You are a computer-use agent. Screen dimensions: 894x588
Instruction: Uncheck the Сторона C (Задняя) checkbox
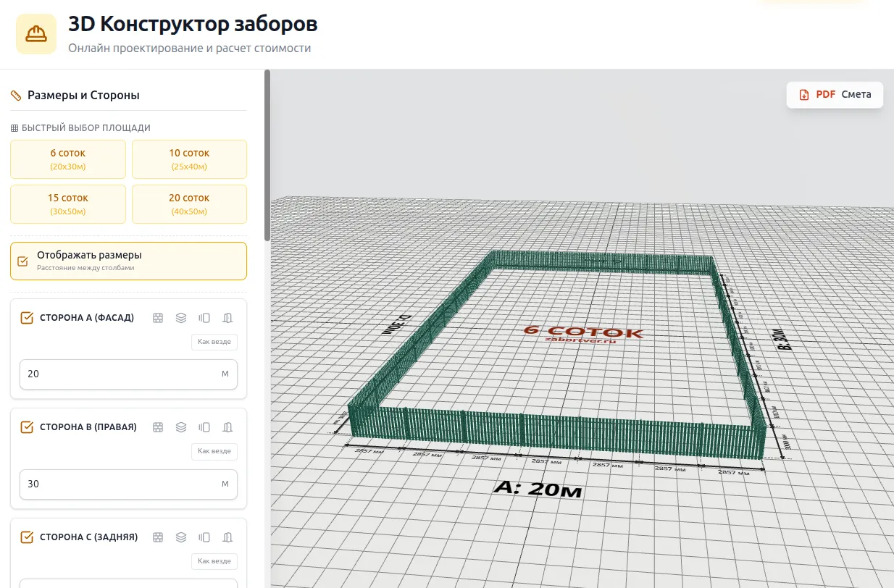(27, 537)
